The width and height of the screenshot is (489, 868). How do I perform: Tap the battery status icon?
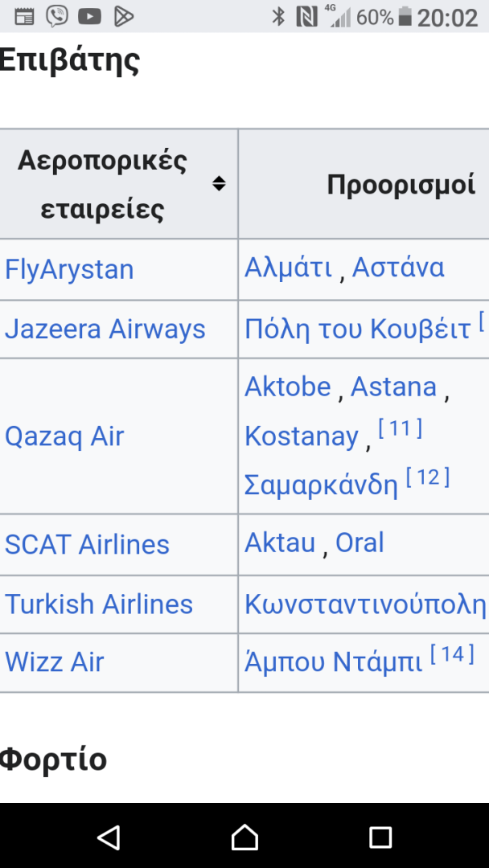click(405, 16)
